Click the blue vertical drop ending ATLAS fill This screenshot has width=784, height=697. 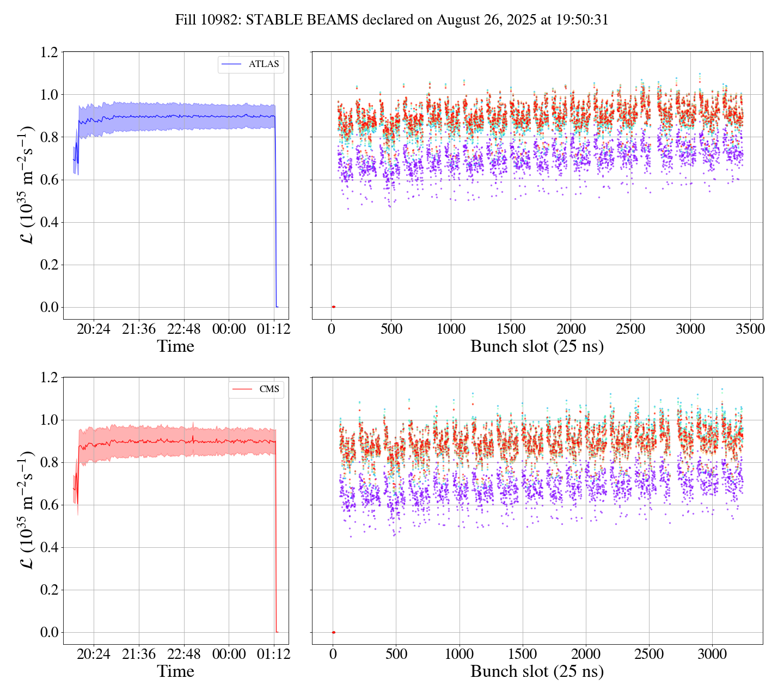pos(275,218)
